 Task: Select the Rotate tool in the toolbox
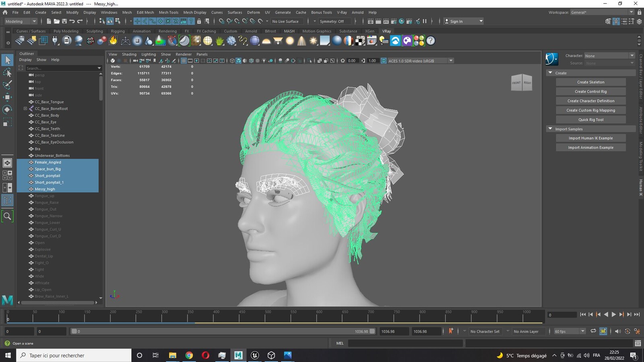7,109
